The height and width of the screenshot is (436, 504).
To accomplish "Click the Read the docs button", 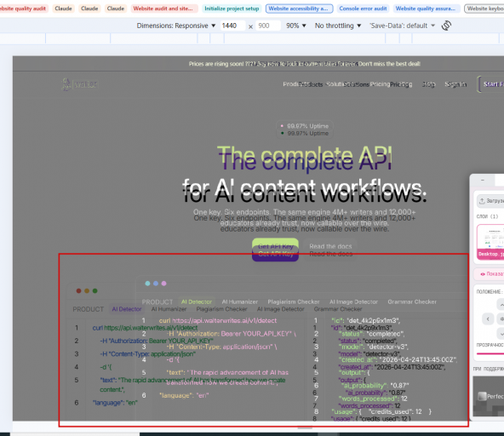I will [x=330, y=250].
